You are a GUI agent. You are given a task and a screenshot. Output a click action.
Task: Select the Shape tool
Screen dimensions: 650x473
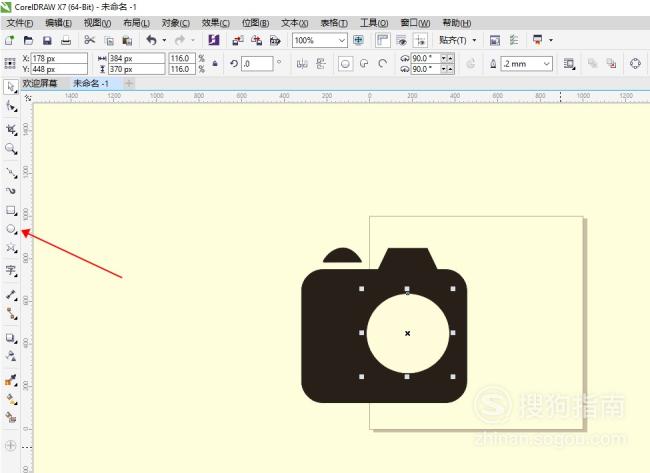11,106
